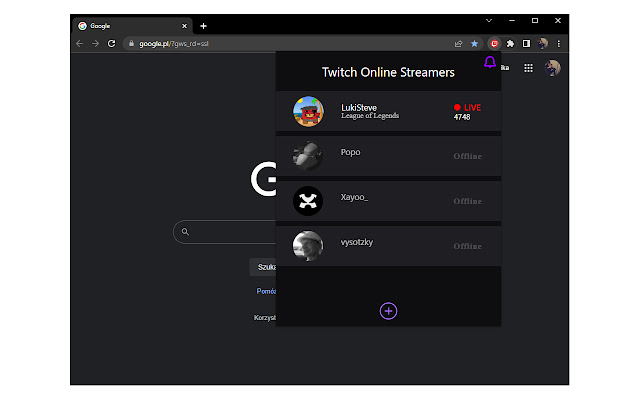
Task: Reload the page with the refresh icon
Action: coord(111,44)
